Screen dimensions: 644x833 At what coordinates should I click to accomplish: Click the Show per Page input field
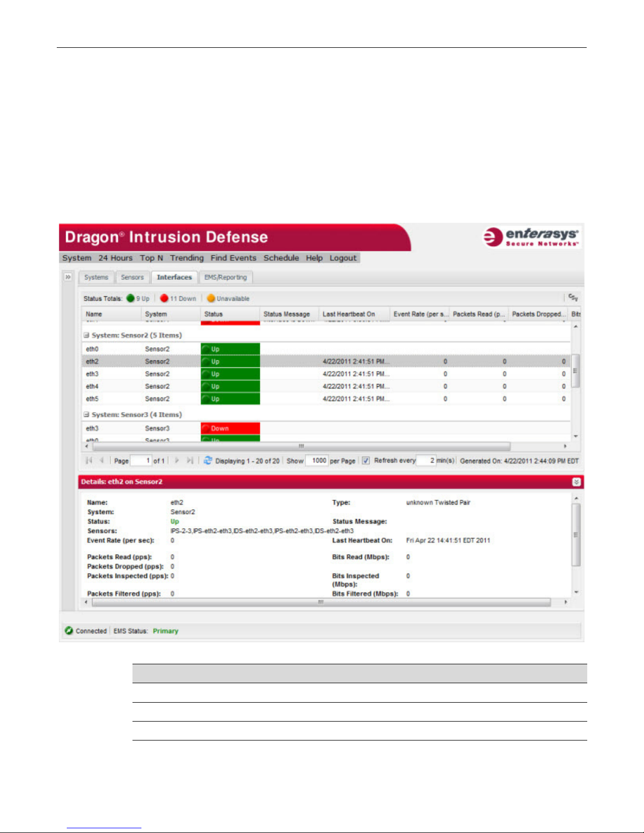tap(317, 461)
